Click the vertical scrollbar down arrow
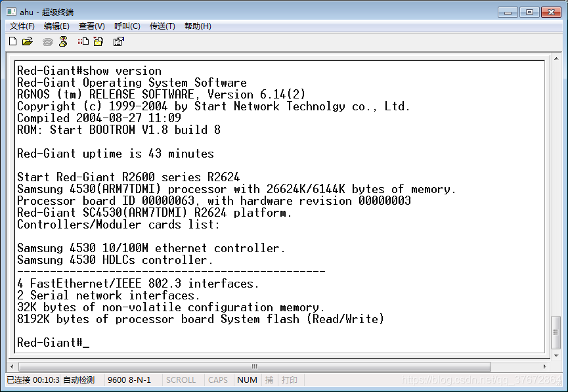 (556, 355)
